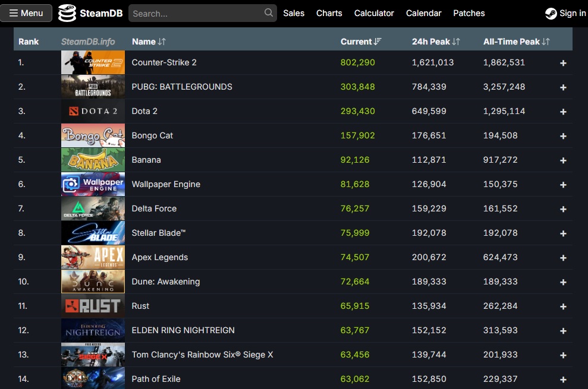Open the Calendar page
The image size is (588, 389).
click(x=423, y=13)
